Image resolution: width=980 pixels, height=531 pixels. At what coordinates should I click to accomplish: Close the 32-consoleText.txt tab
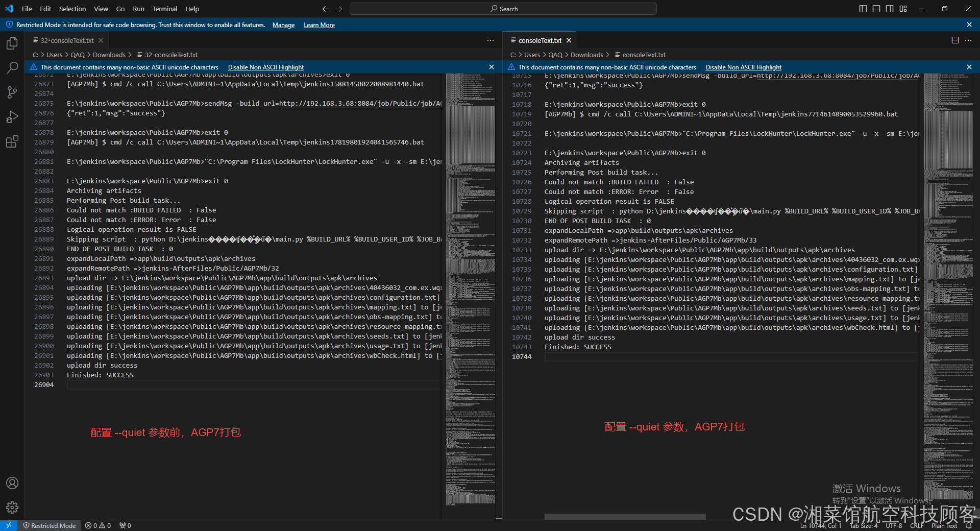tap(101, 40)
